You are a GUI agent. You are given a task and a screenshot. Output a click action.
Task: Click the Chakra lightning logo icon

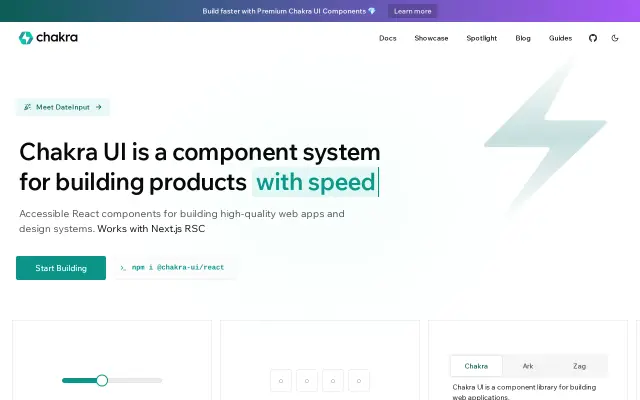[26, 38]
